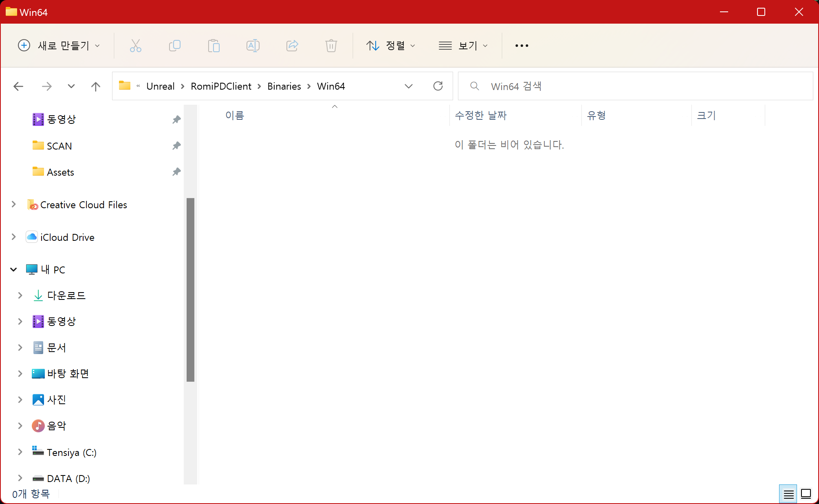Refresh the folder with the reload icon
This screenshot has height=504, width=819.
tap(438, 86)
